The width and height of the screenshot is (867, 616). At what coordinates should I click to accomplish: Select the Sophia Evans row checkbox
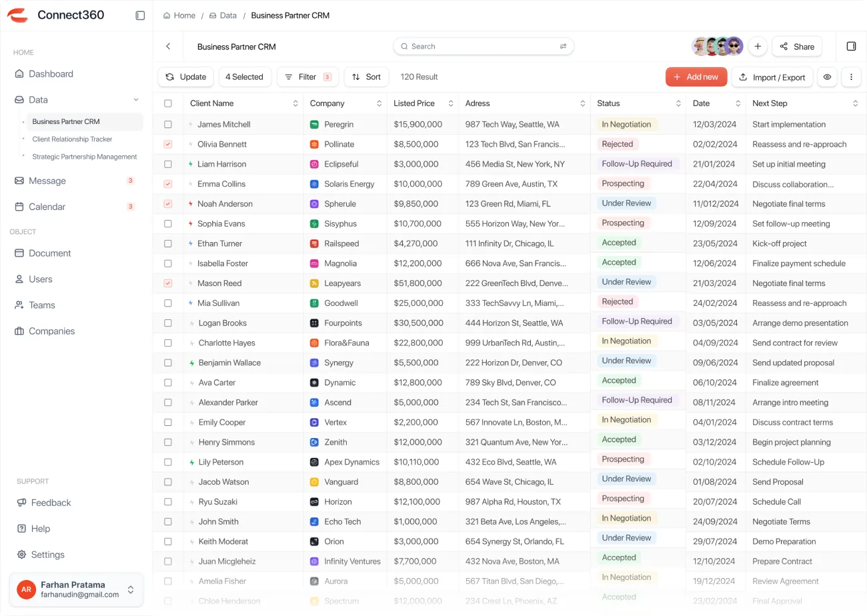pos(168,224)
